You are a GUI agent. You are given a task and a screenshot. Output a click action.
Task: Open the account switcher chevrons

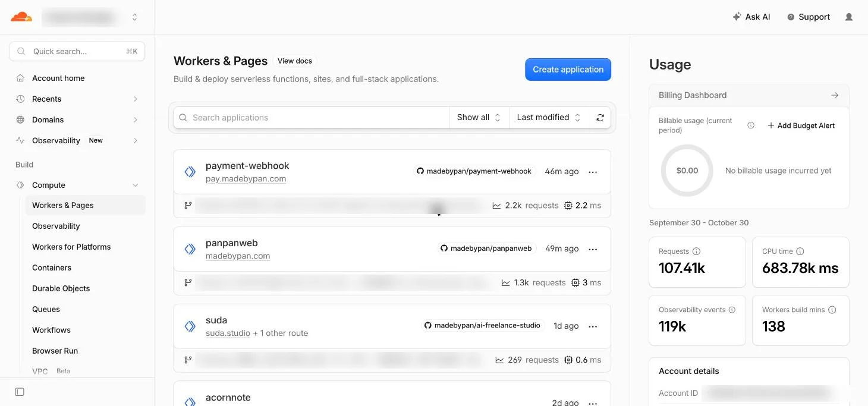tap(135, 17)
